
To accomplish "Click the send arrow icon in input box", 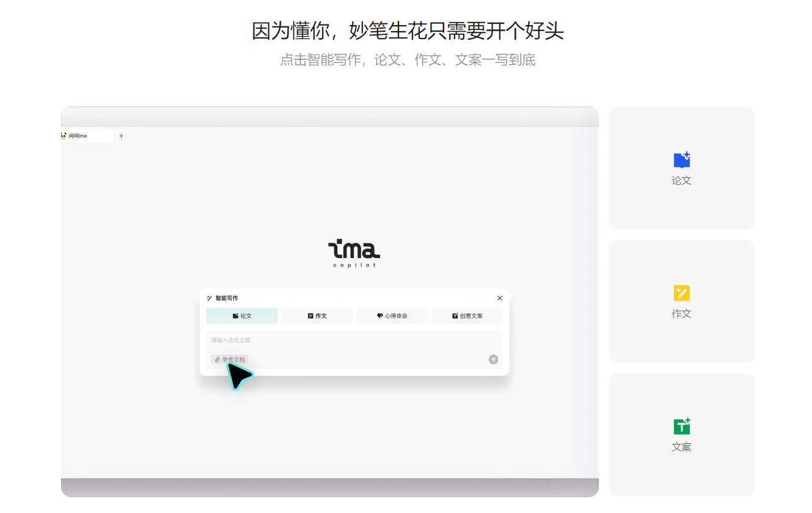I will click(494, 360).
